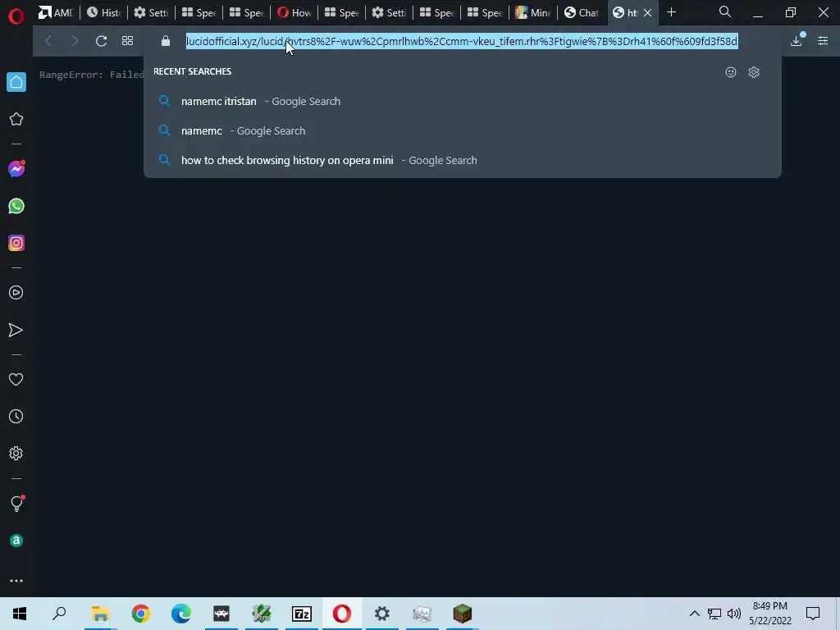Image resolution: width=840 pixels, height=630 pixels.
Task: Open Easy Setup panel icon
Action: pyautogui.click(x=823, y=41)
